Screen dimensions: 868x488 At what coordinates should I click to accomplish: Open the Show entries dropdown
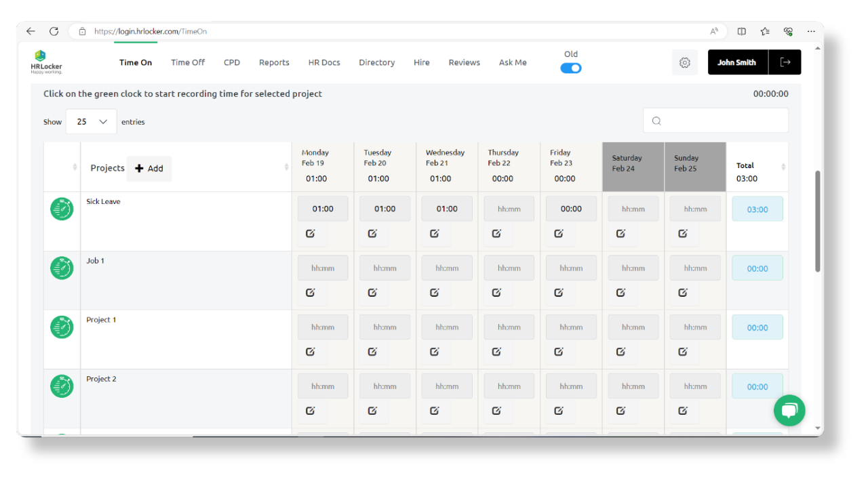coord(91,121)
